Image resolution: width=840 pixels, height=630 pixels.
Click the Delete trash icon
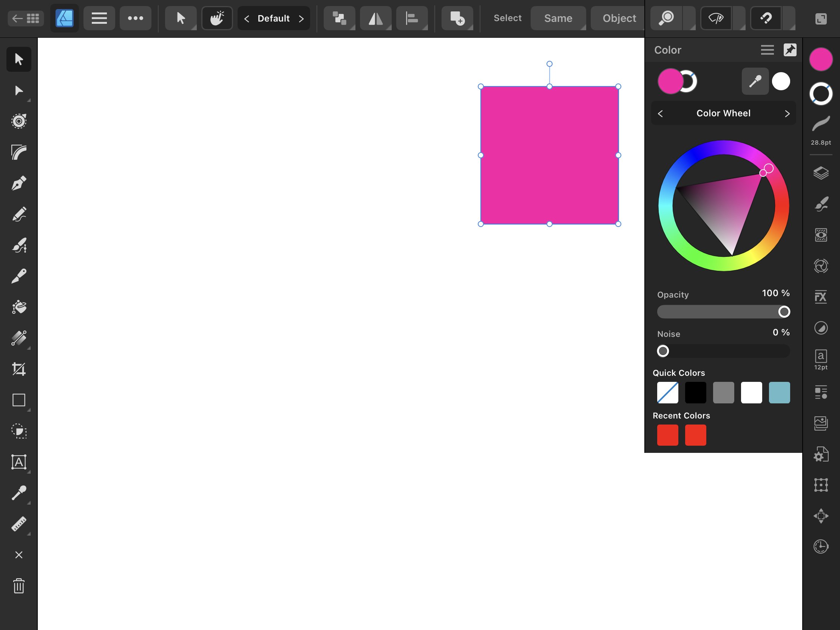pyautogui.click(x=19, y=586)
